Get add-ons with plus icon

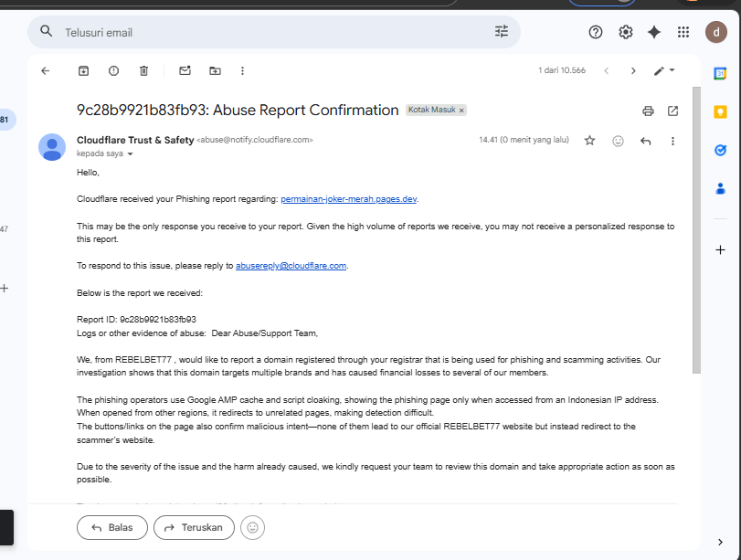[x=720, y=250]
